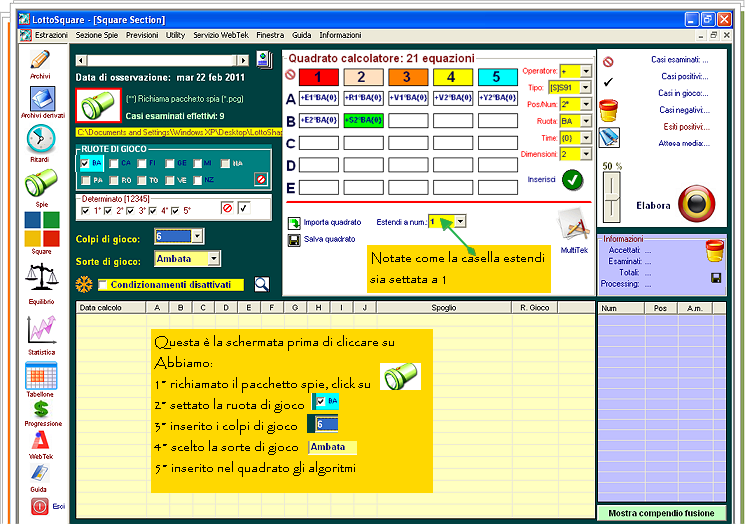Open the Informazioni menu

340,35
